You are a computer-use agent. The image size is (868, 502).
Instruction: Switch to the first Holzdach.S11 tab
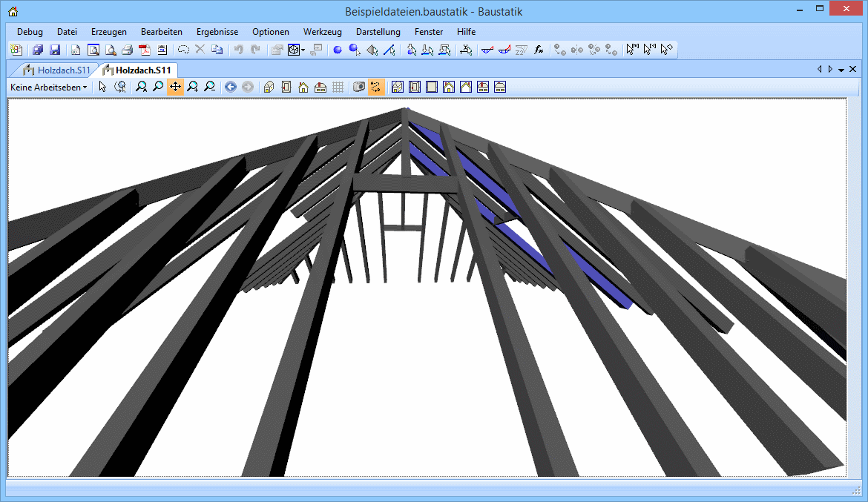pyautogui.click(x=58, y=70)
